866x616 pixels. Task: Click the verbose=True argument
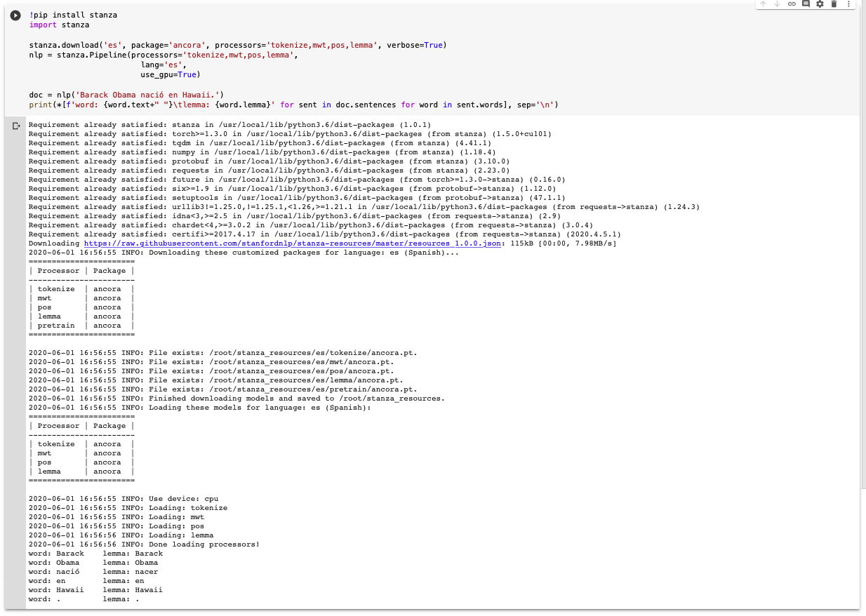[x=414, y=44]
